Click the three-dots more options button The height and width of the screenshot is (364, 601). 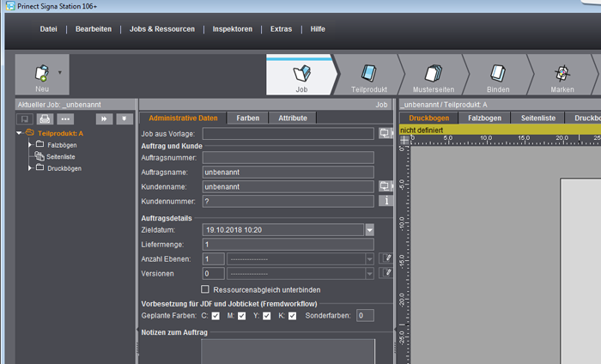tap(65, 119)
